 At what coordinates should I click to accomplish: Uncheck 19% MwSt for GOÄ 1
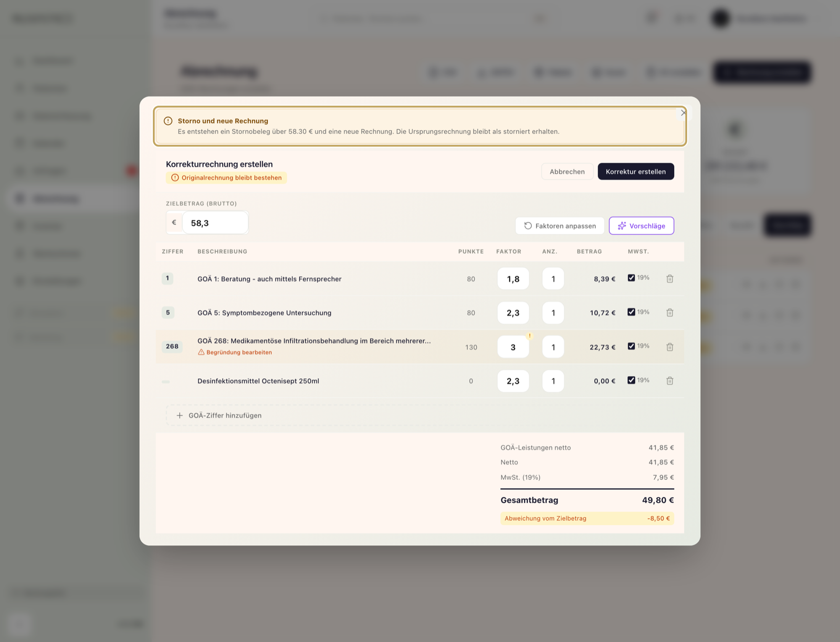pos(631,278)
